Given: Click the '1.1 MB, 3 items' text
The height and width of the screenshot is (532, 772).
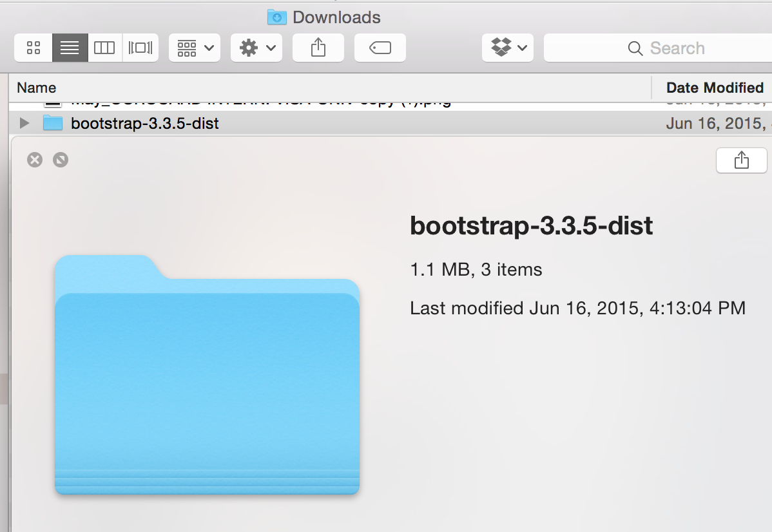Looking at the screenshot, I should (x=476, y=270).
